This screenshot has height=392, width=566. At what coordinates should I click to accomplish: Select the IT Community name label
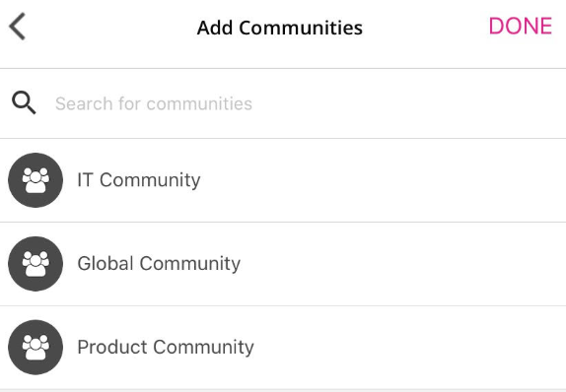pos(139,180)
